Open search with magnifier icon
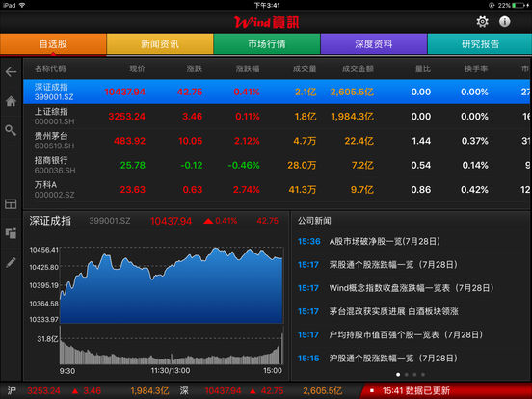Viewport: 532px width, 399px height. point(11,130)
